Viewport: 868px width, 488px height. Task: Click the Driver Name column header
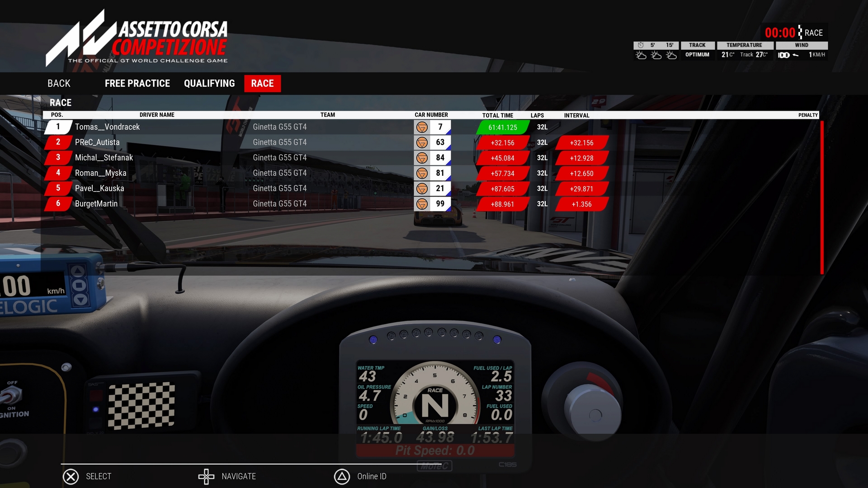point(157,115)
